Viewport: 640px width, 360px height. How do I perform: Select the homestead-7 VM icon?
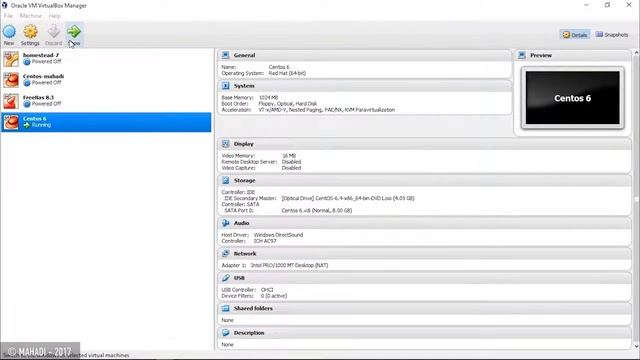click(x=11, y=59)
